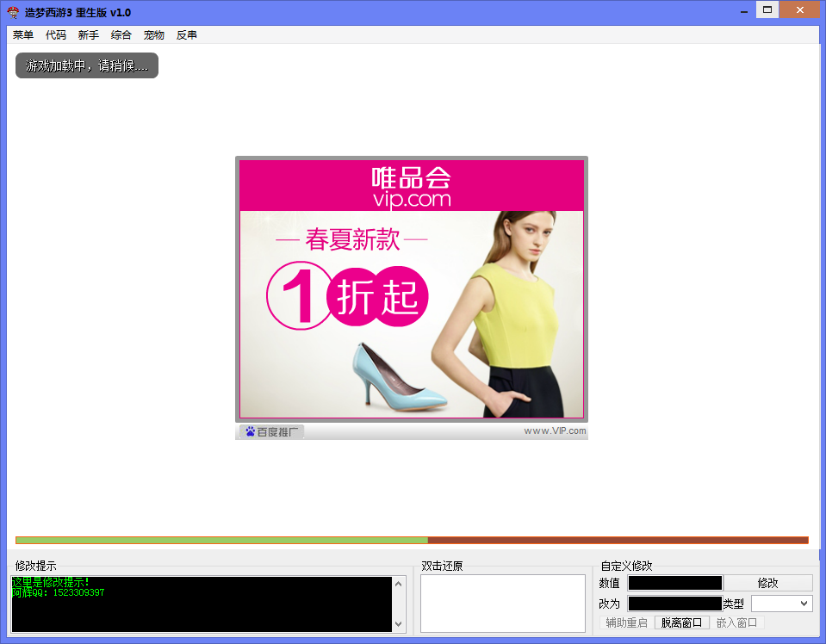Open the 新手 menu
Viewport: 826px width, 644px height.
[x=89, y=35]
